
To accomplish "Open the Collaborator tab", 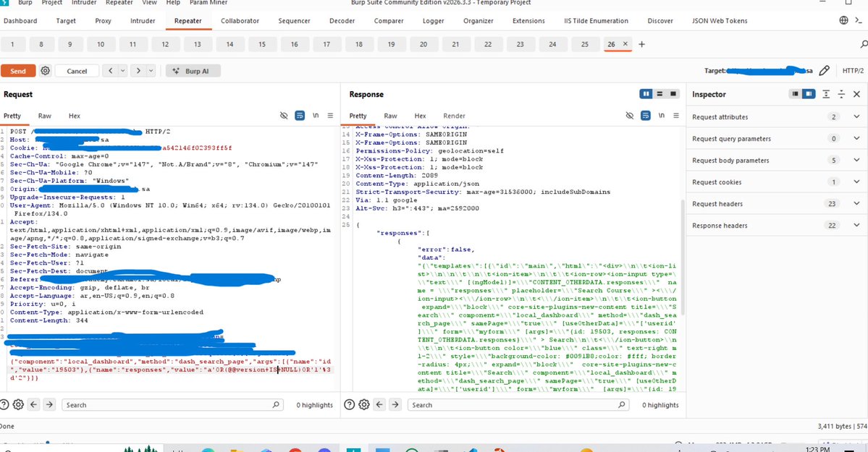I will [240, 20].
